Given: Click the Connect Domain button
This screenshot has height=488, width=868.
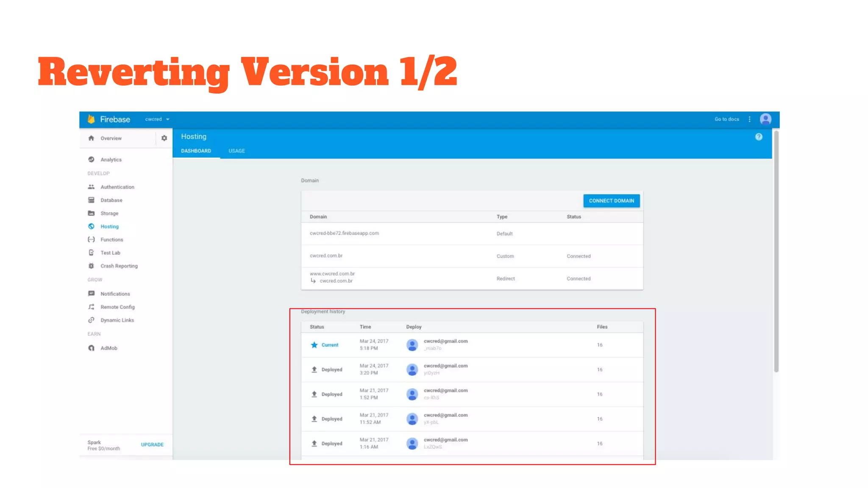Looking at the screenshot, I should pos(611,201).
